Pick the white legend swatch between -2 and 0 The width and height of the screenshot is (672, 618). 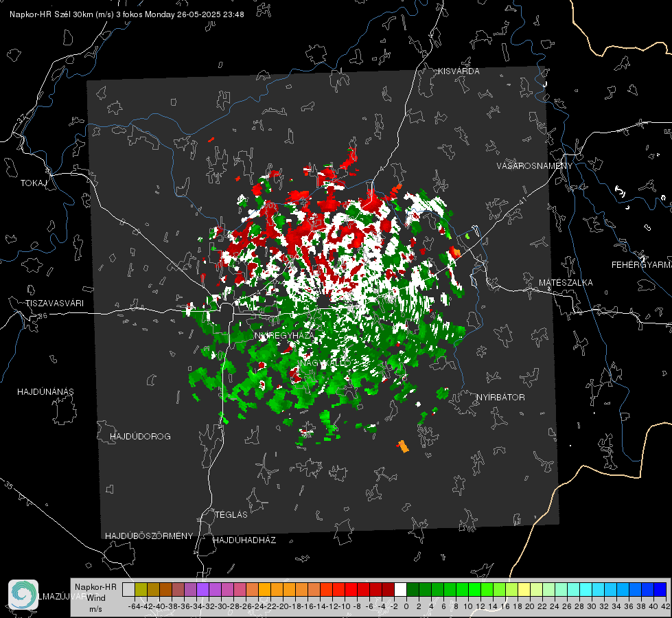coord(400,589)
